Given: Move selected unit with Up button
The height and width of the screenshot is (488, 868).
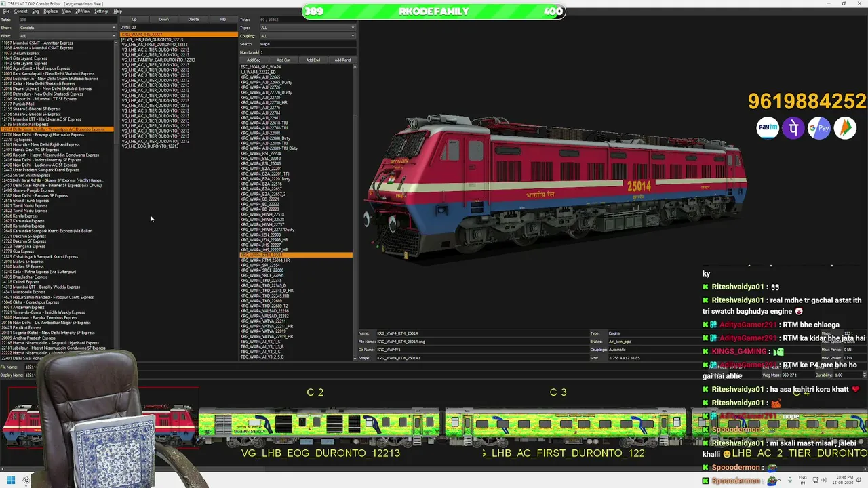Looking at the screenshot, I should point(134,20).
